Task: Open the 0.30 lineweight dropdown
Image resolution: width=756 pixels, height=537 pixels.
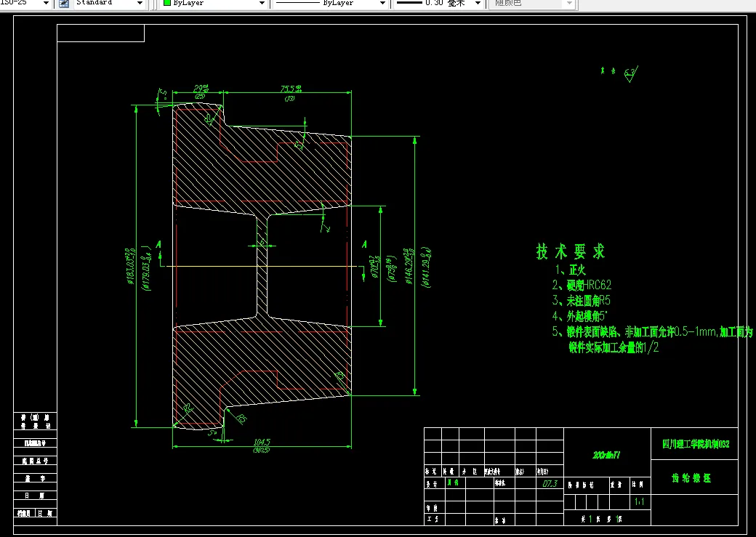Action: click(x=478, y=3)
